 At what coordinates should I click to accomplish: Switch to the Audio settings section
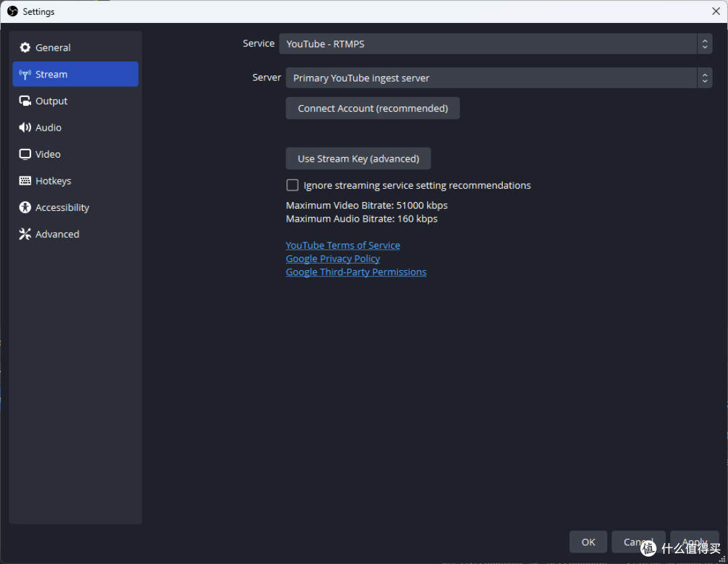75,127
